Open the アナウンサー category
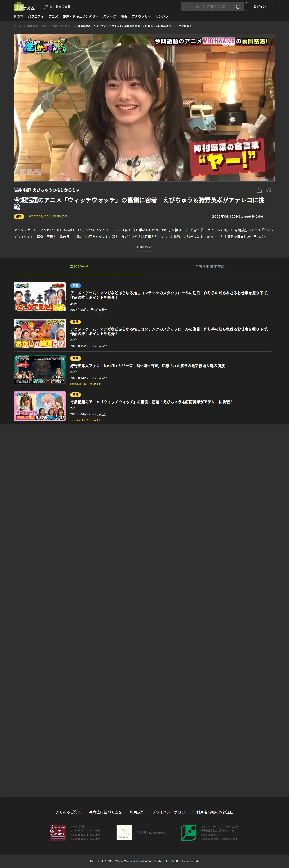 tap(141, 16)
